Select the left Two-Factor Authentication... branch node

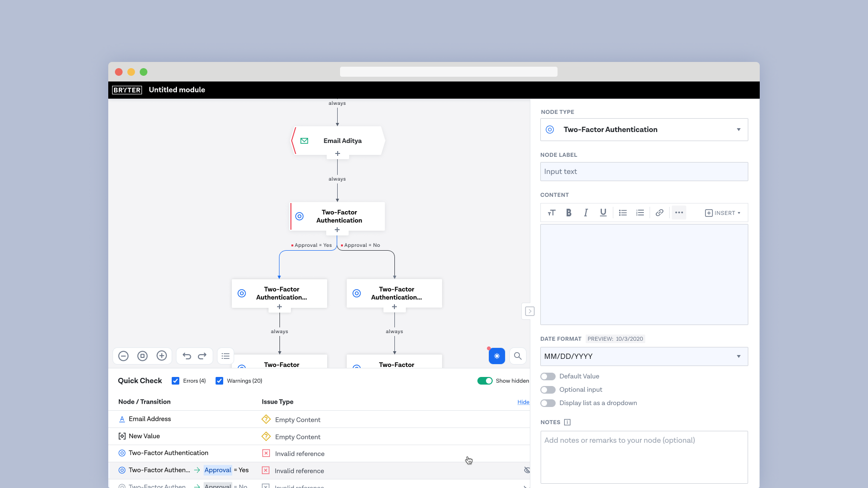tap(279, 293)
